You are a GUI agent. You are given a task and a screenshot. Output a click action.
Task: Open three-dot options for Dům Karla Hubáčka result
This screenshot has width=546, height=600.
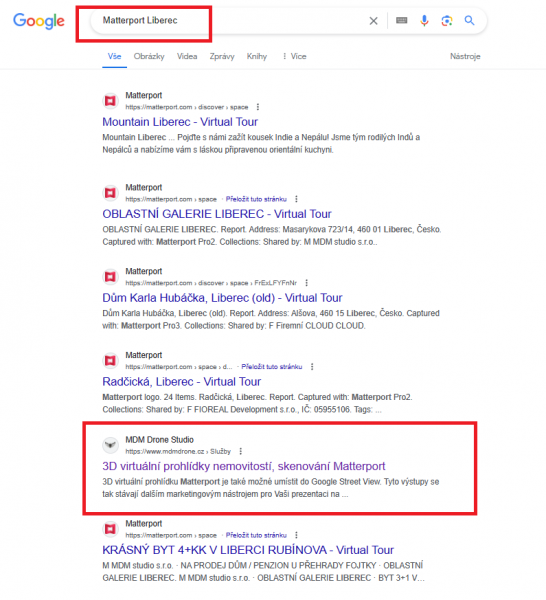(306, 283)
